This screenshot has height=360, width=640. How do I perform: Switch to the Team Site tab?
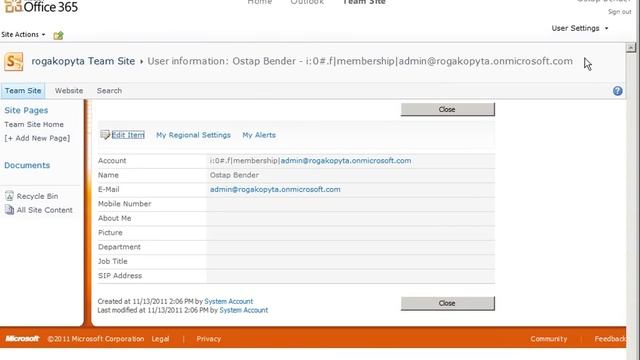(x=23, y=91)
